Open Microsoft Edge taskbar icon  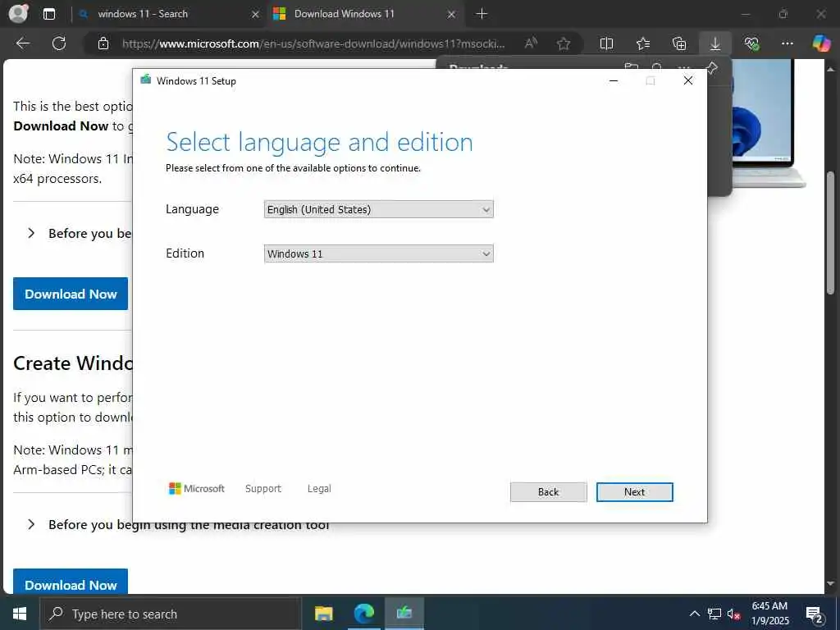(363, 614)
